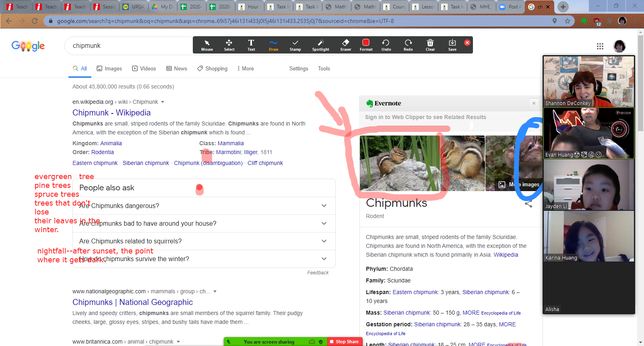Click Sign in to Web Clipper
This screenshot has width=644, height=346.
pyautogui.click(x=425, y=117)
